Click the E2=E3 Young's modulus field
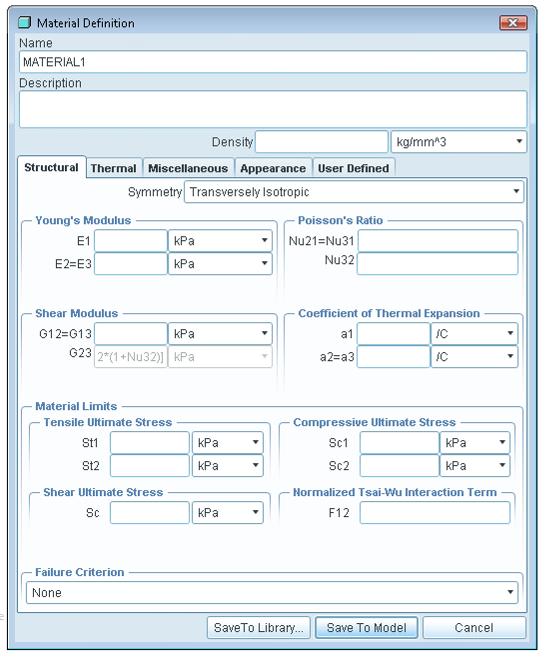The width and height of the screenshot is (549, 657). (x=131, y=264)
